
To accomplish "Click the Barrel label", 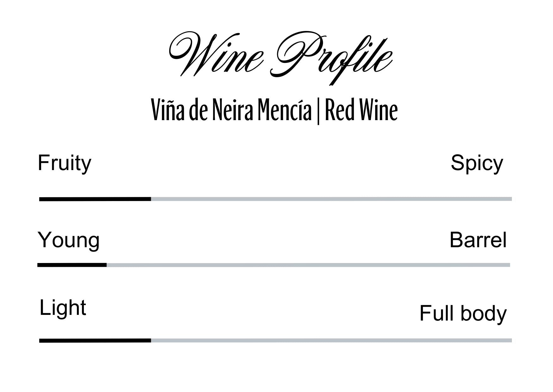I will coord(478,240).
